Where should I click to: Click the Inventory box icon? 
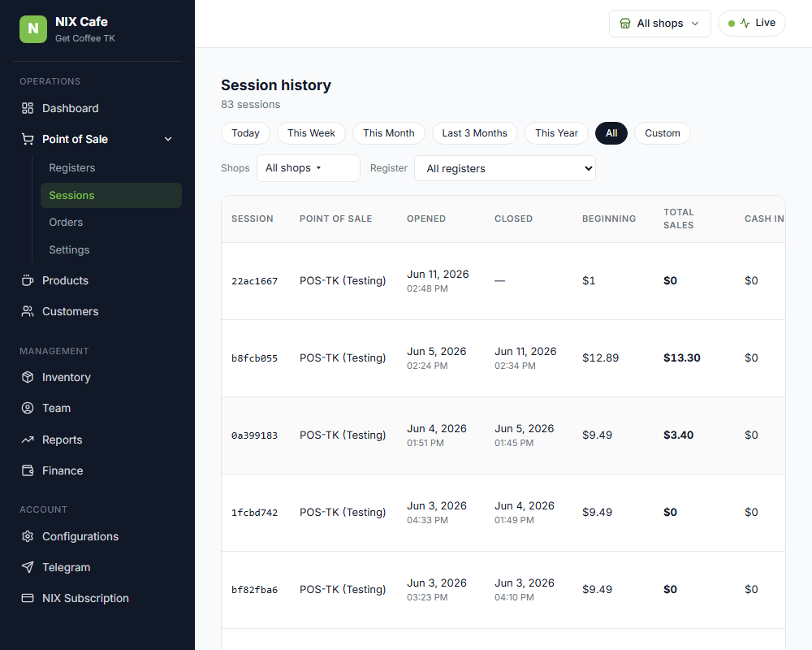(x=28, y=377)
